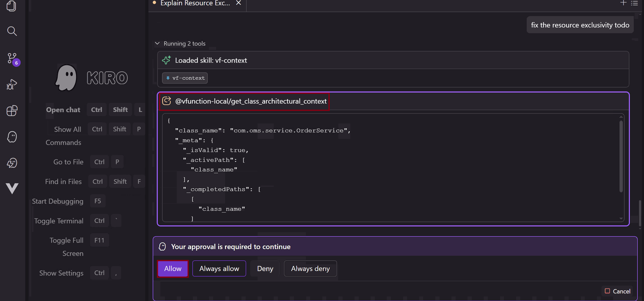
Task: Allow the tool to run
Action: click(173, 269)
